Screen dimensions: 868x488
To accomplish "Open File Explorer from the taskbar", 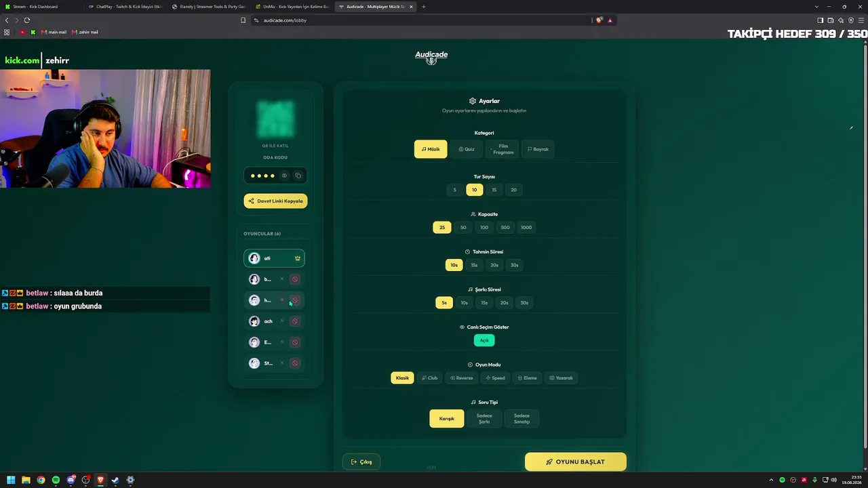I will tap(26, 480).
